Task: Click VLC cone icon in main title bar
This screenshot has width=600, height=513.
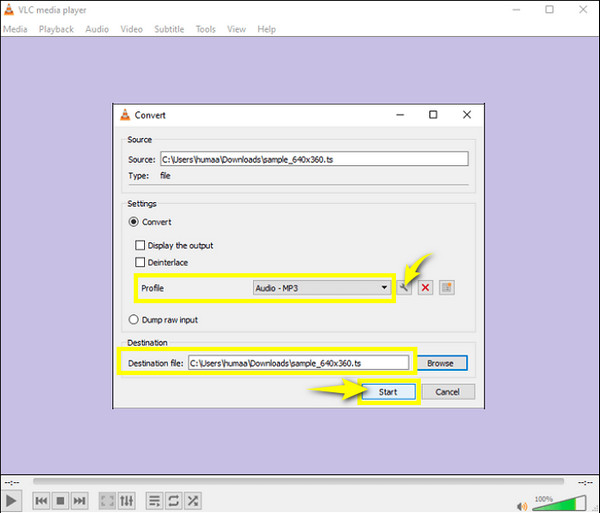Action: [x=9, y=10]
